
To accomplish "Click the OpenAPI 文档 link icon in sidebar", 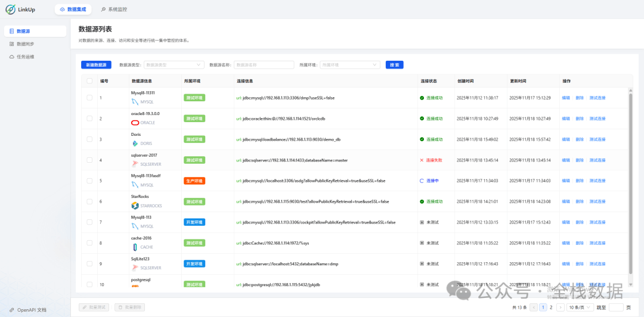I will [11, 310].
